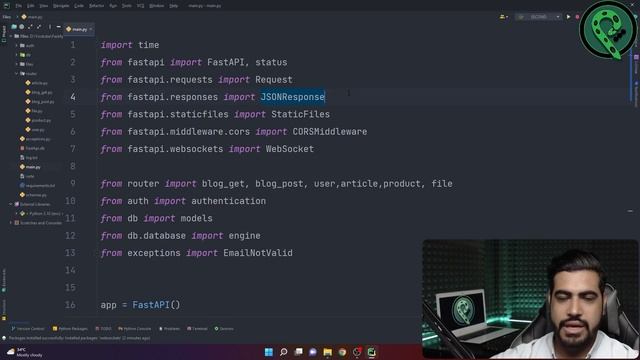
Task: Open the Refactor menu
Action: 97,6
